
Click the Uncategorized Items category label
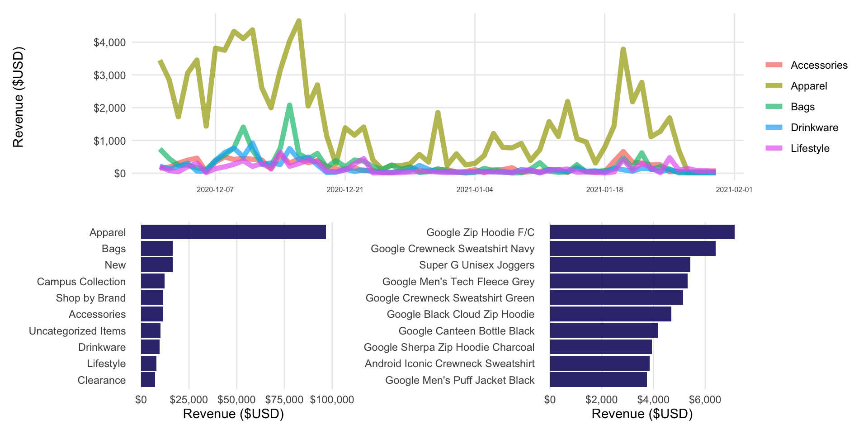click(77, 331)
